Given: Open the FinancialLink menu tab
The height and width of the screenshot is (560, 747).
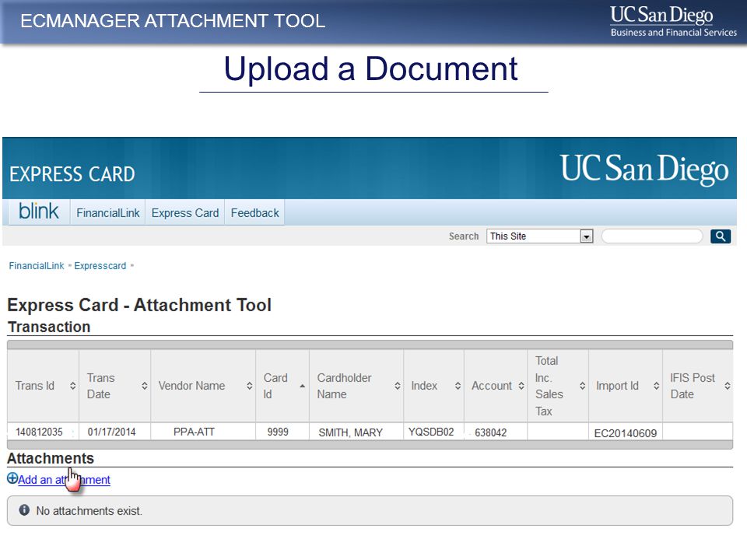Looking at the screenshot, I should click(x=108, y=213).
